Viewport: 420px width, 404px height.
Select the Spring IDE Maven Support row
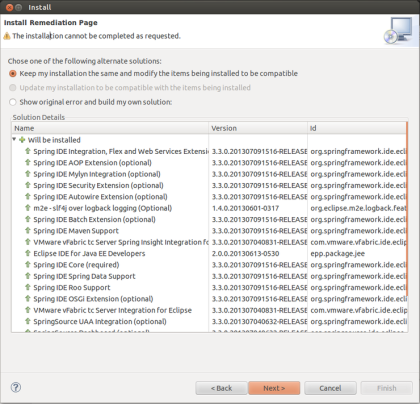point(209,231)
